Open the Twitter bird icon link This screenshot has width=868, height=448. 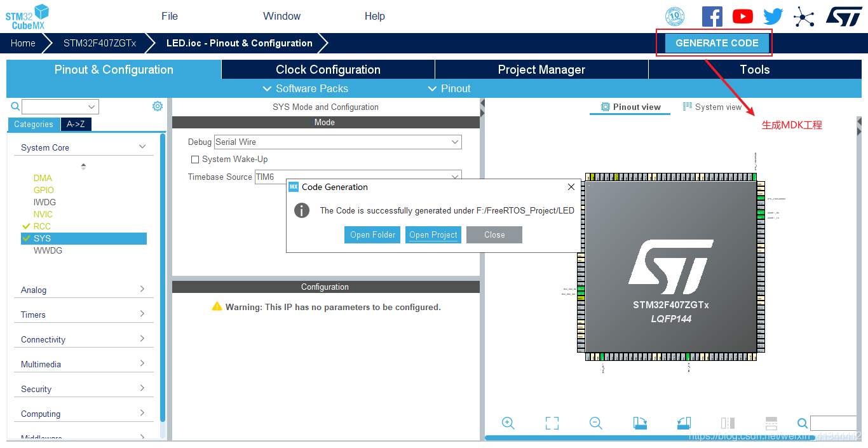coord(773,17)
